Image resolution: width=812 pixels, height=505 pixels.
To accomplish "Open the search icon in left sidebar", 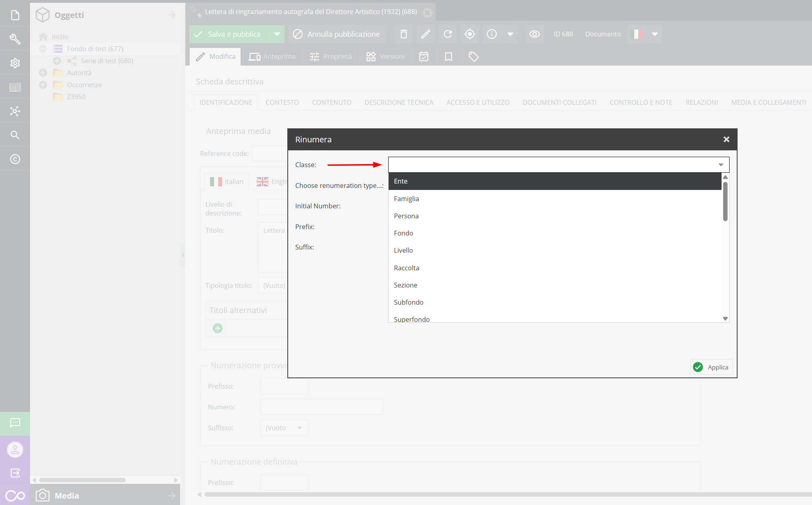I will pos(15,135).
